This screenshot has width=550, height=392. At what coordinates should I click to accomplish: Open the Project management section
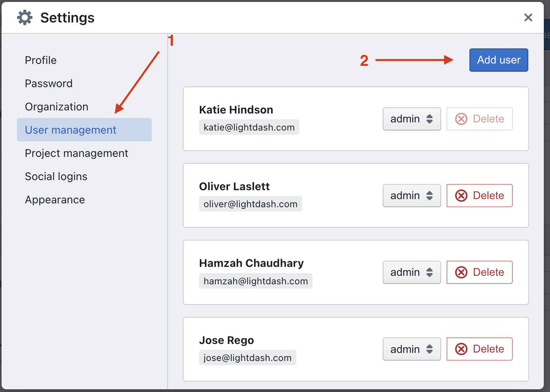coord(76,153)
